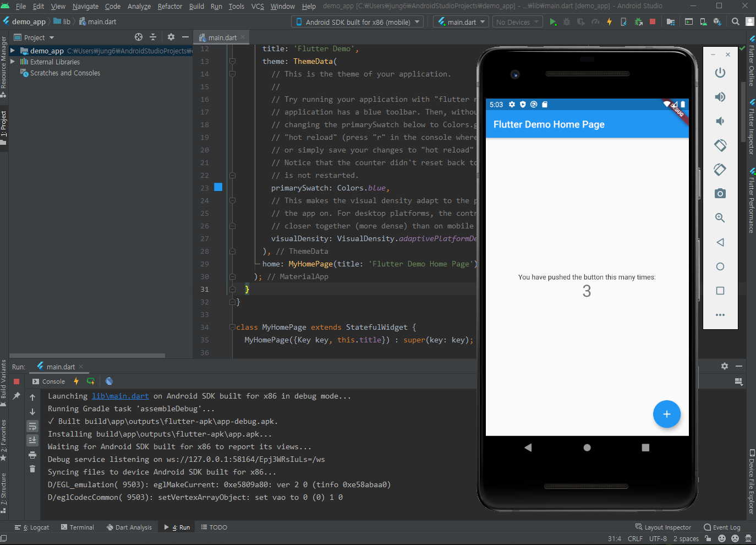Select Scratches and Consoles in project tree
Viewport: 756px width, 545px height.
[x=65, y=73]
